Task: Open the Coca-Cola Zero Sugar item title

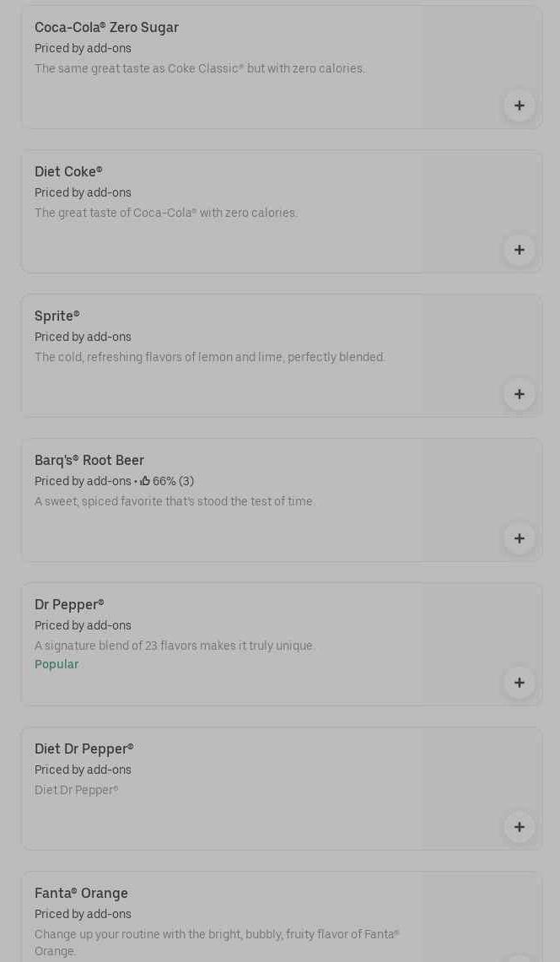Action: pos(106,28)
